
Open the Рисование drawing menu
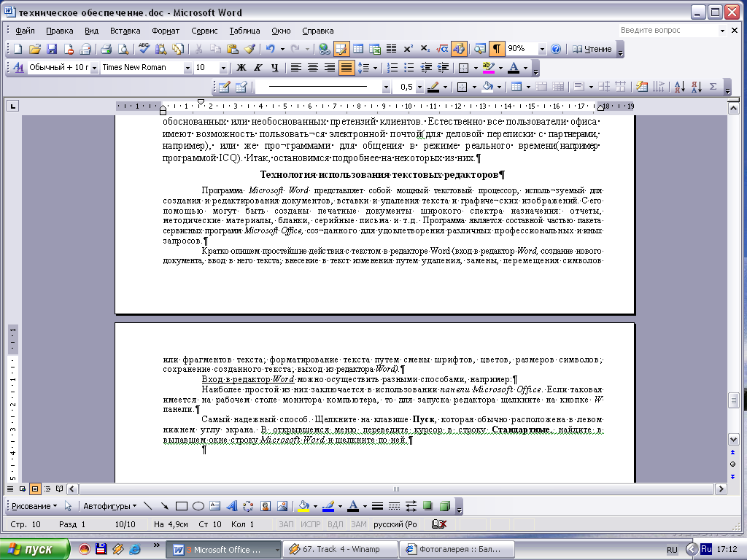tap(34, 506)
